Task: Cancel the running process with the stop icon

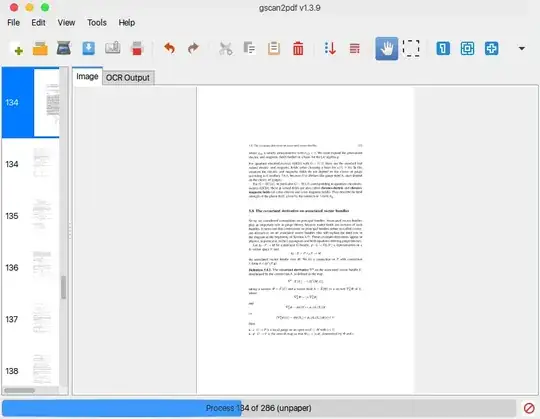Action: coord(529,408)
